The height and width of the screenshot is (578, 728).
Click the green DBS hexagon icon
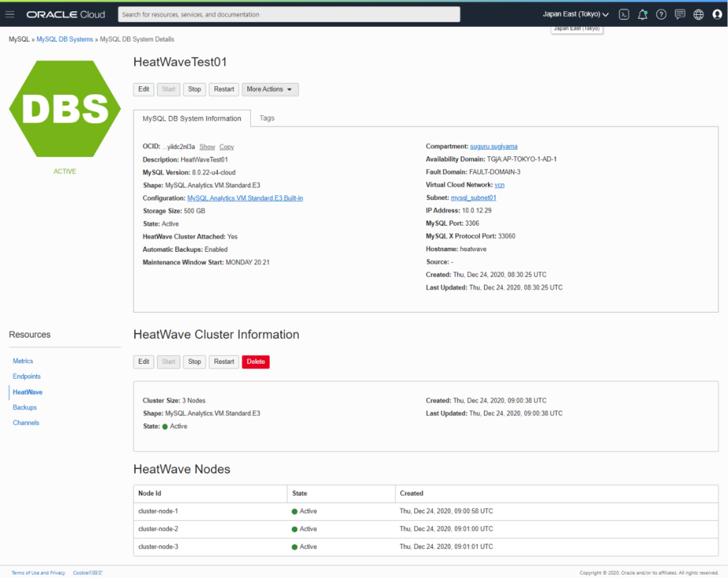pos(65,109)
